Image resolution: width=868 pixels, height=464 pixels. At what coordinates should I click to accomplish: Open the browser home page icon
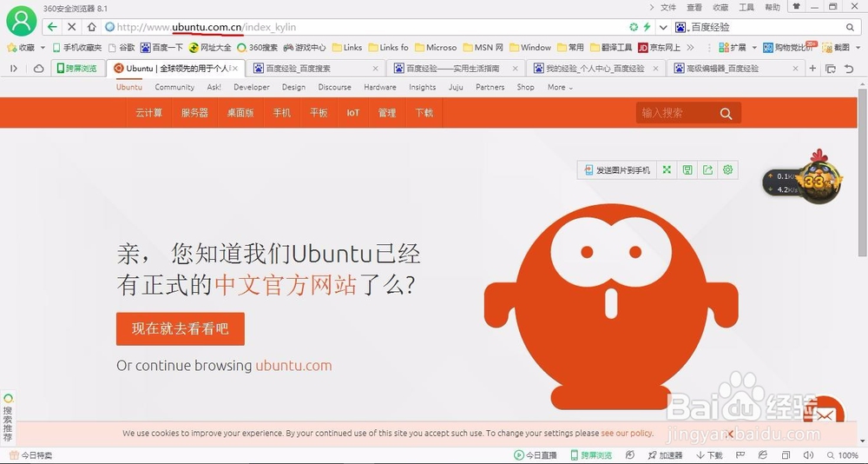click(91, 27)
